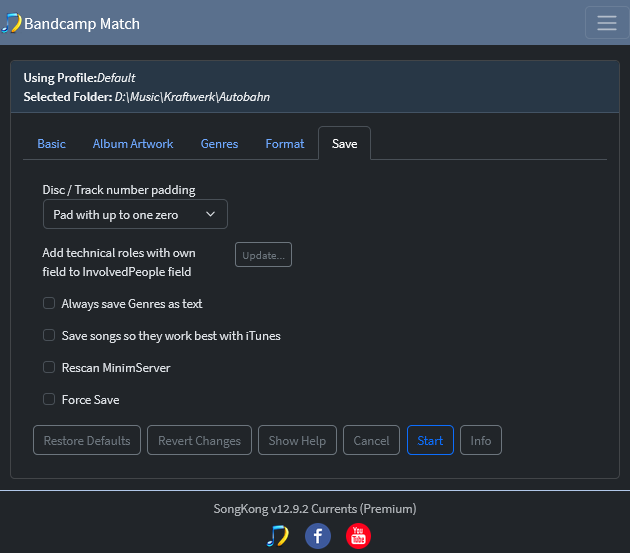Screen dimensions: 630x553
Task: Open the Album Artwork tab
Action: tap(133, 143)
